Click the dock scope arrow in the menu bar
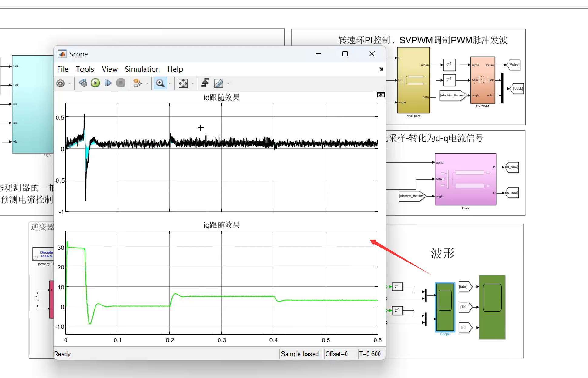The image size is (588, 378). (x=381, y=69)
